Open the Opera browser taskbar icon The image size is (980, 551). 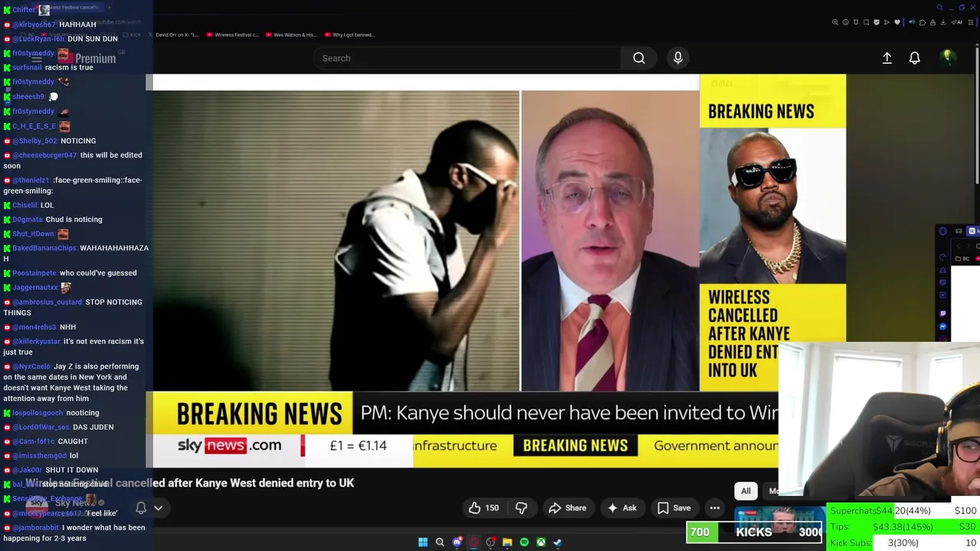(474, 542)
